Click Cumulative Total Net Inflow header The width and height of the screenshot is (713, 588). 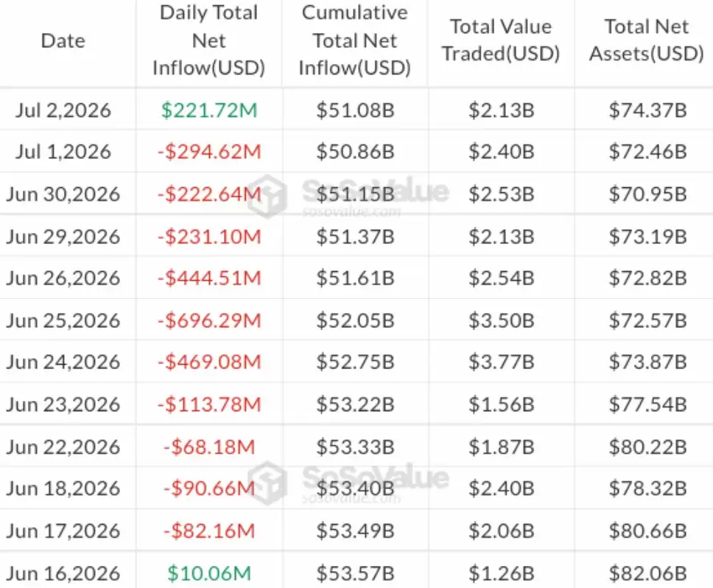(x=355, y=41)
